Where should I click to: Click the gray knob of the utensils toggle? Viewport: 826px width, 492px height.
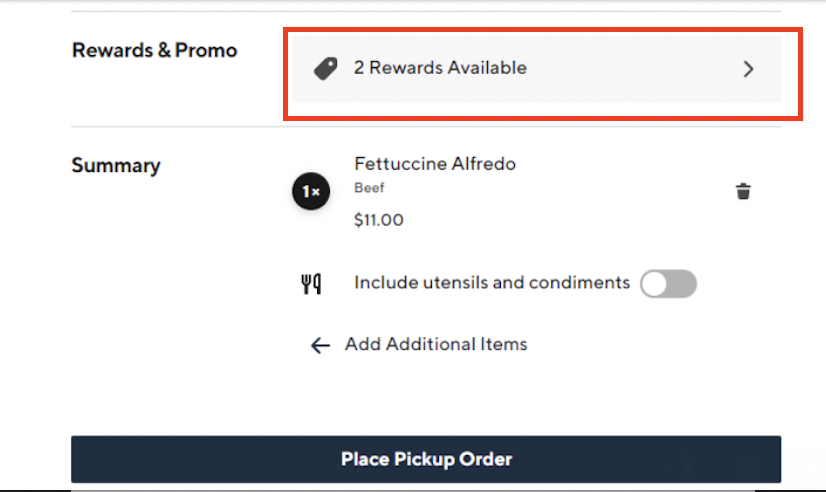point(655,284)
